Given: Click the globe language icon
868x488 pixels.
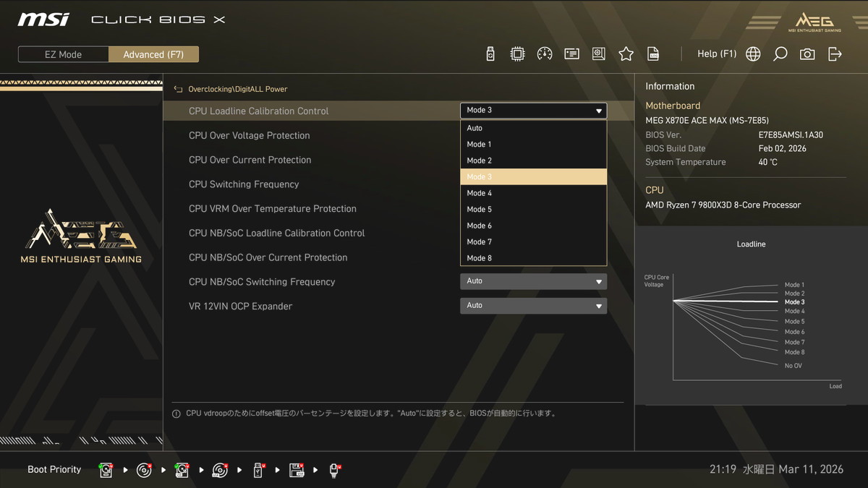Looking at the screenshot, I should (x=753, y=54).
